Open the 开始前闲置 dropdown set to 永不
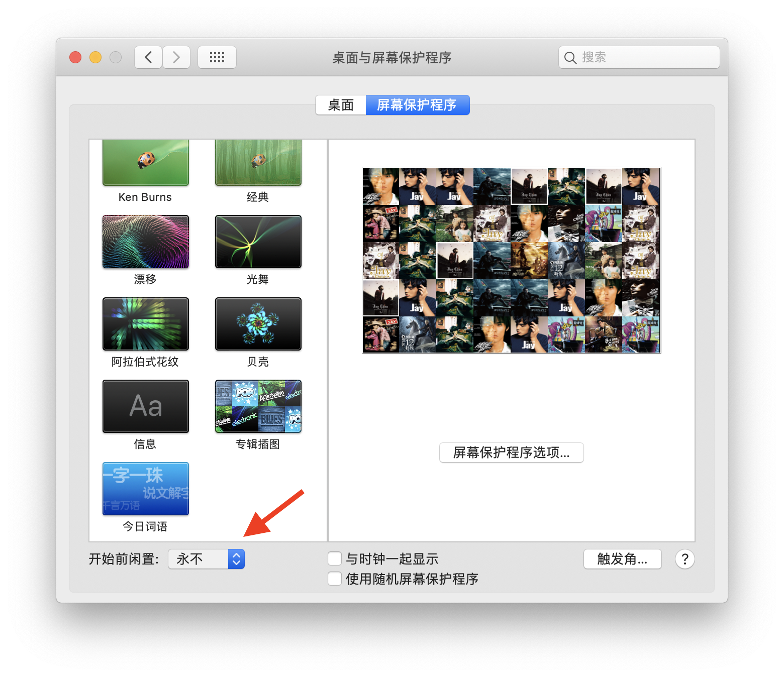Image resolution: width=784 pixels, height=677 pixels. pyautogui.click(x=206, y=559)
